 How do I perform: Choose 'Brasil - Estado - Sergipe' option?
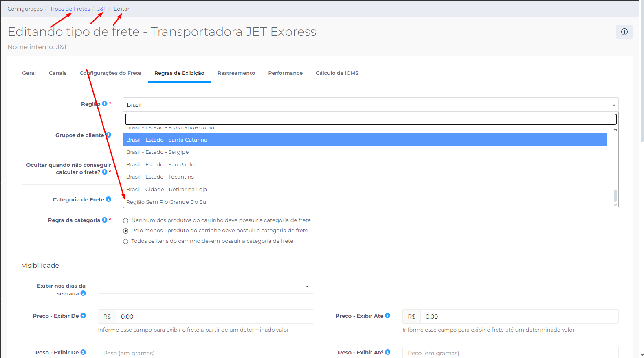[365, 152]
